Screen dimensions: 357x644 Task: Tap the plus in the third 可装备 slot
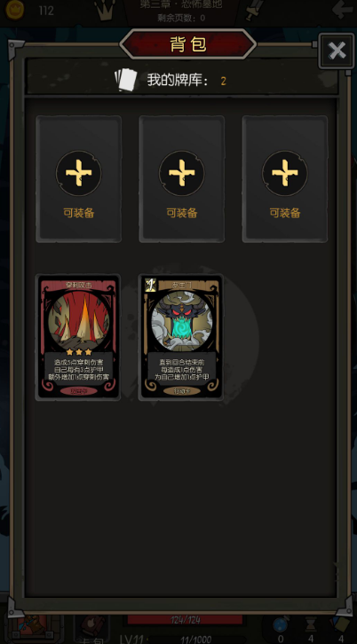pyautogui.click(x=285, y=173)
